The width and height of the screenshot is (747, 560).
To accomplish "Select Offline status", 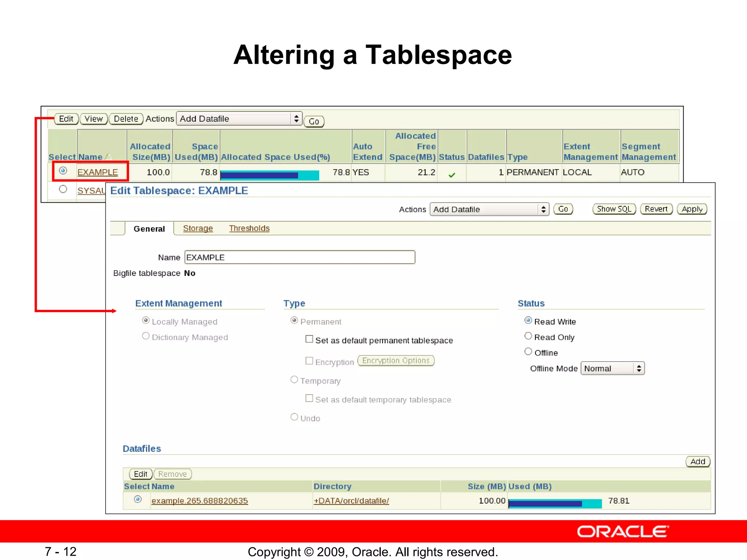I will click(528, 352).
